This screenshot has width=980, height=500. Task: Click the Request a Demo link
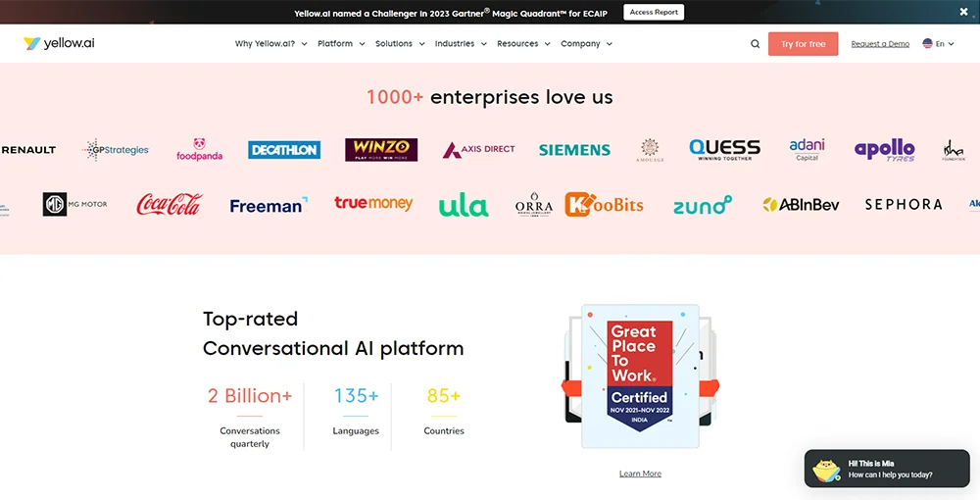click(880, 44)
